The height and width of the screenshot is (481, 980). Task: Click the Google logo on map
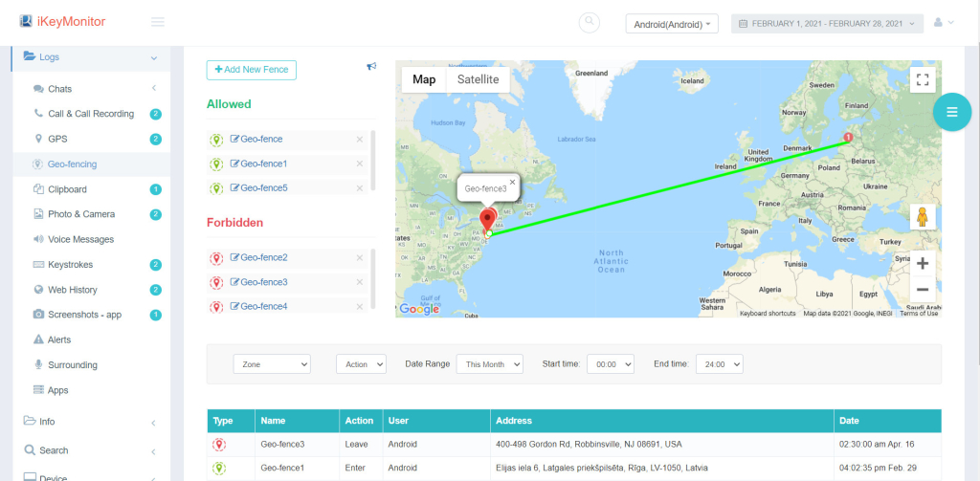(x=419, y=309)
